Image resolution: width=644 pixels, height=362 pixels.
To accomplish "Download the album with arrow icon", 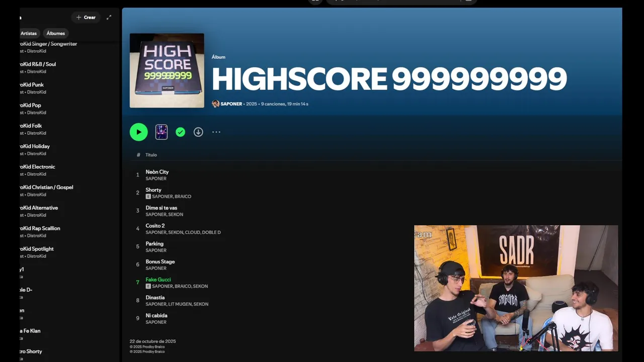I will click(198, 132).
